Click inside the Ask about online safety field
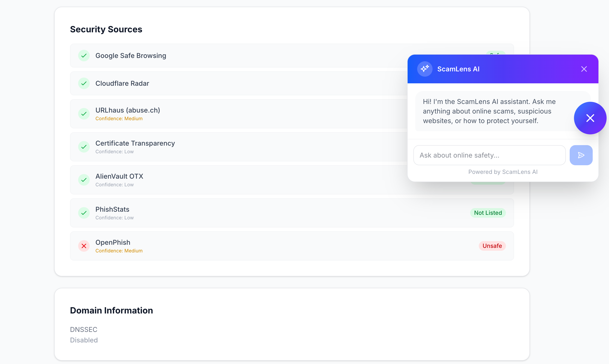The width and height of the screenshot is (609, 364). pos(489,155)
